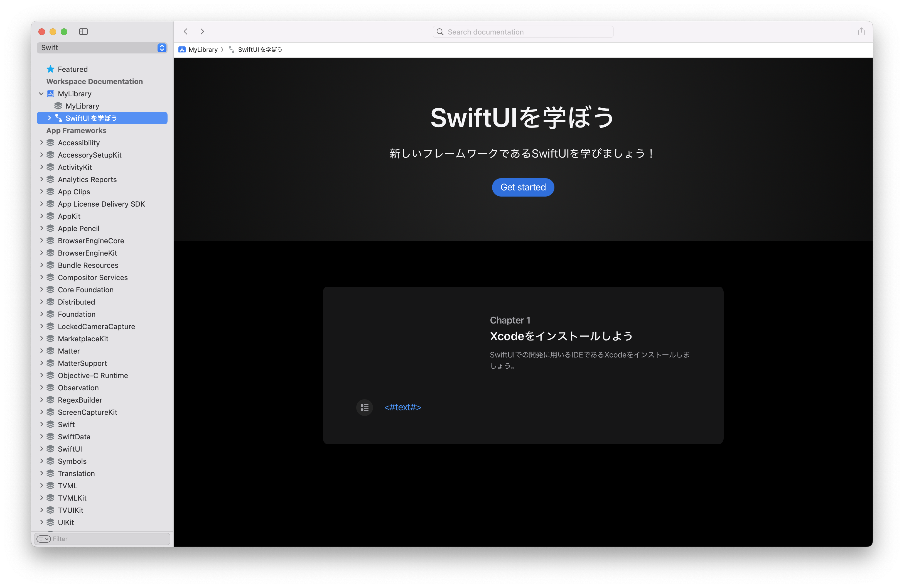Click the tutorial arrow icon beside SwiftUIを学ぼう
904x588 pixels.
58,118
